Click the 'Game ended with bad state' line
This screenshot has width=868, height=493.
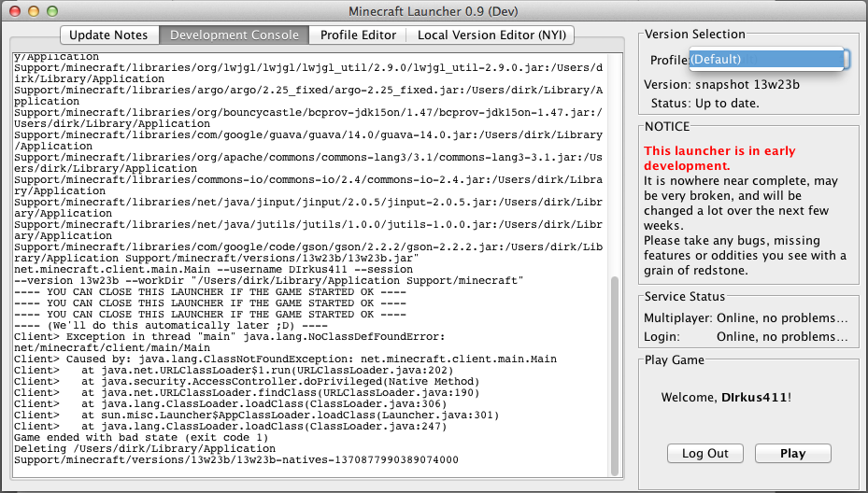click(x=141, y=437)
